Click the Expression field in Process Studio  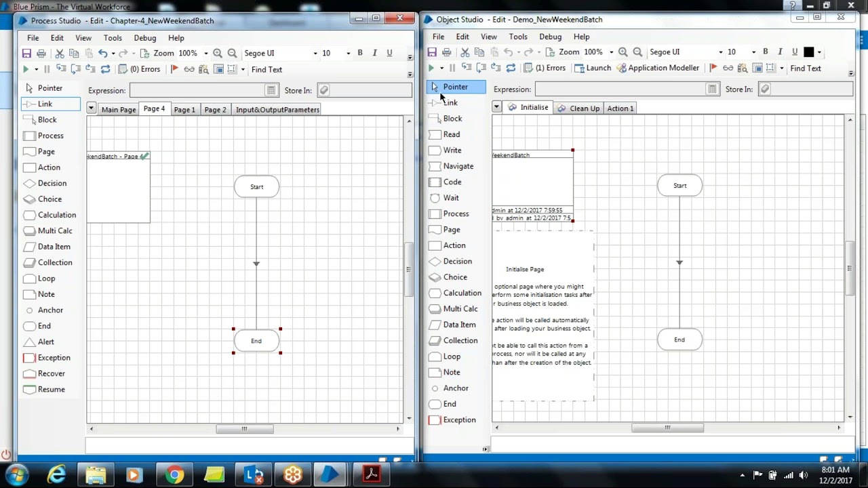coord(203,90)
